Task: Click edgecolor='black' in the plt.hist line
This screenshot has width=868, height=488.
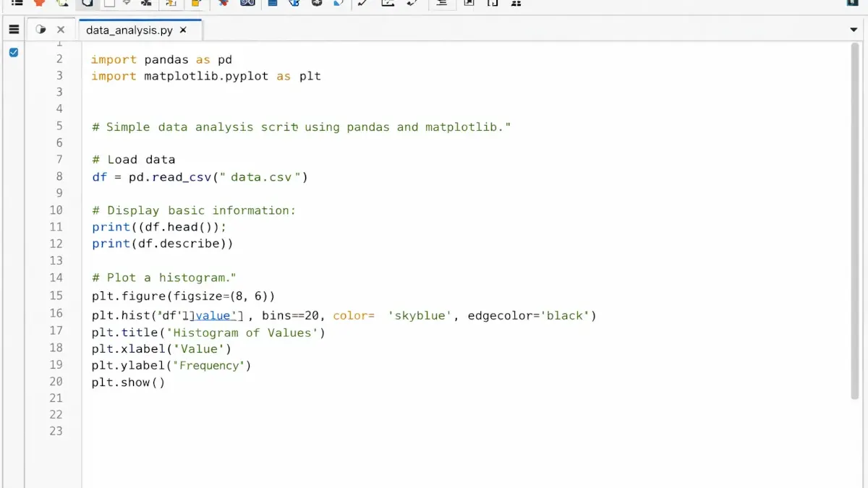Action: [x=529, y=315]
